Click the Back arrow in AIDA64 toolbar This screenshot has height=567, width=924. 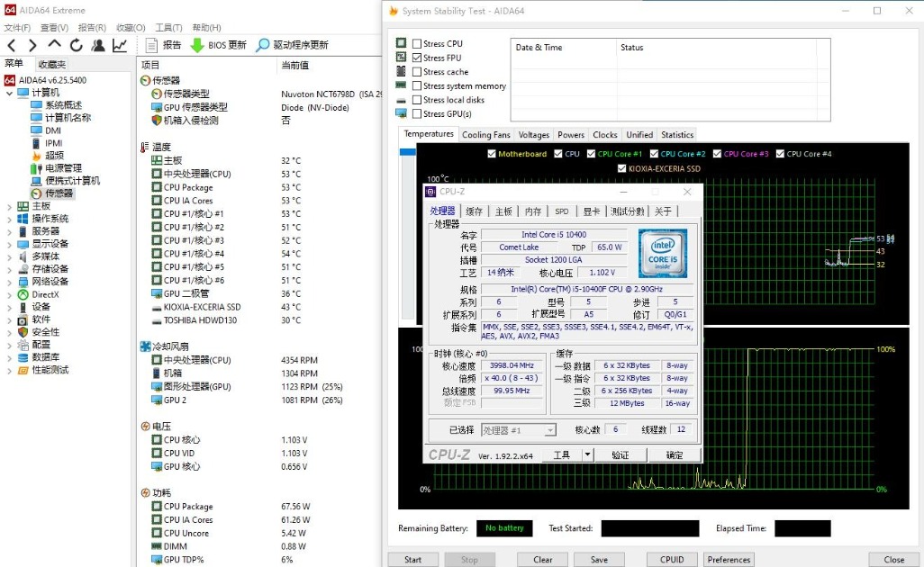pyautogui.click(x=12, y=45)
